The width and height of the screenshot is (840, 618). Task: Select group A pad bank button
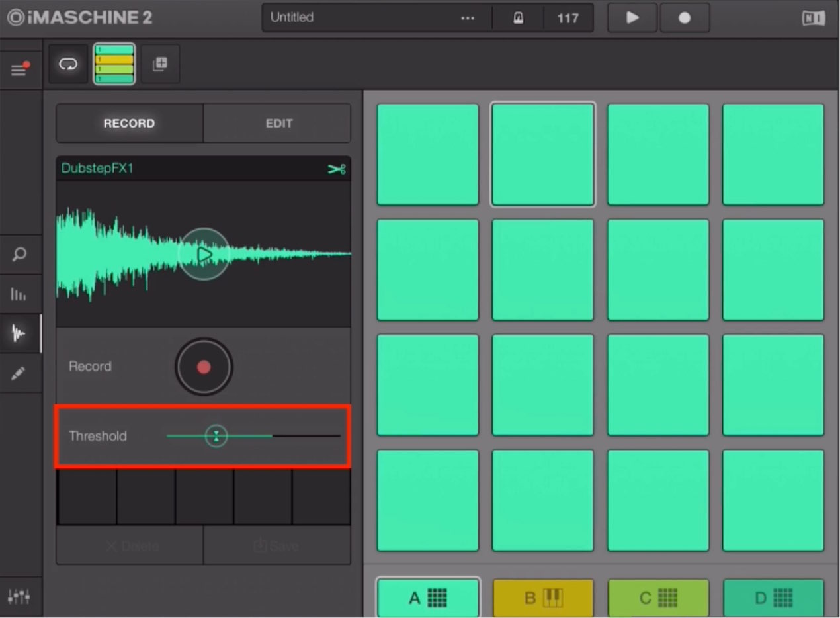pos(428,597)
